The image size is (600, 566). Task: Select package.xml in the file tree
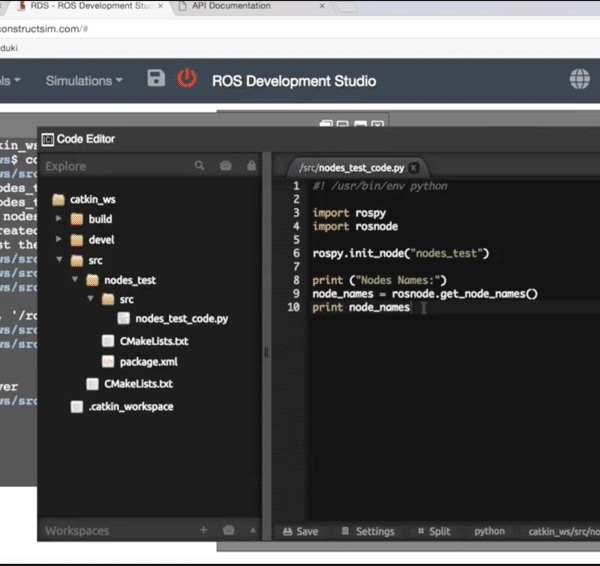click(148, 362)
